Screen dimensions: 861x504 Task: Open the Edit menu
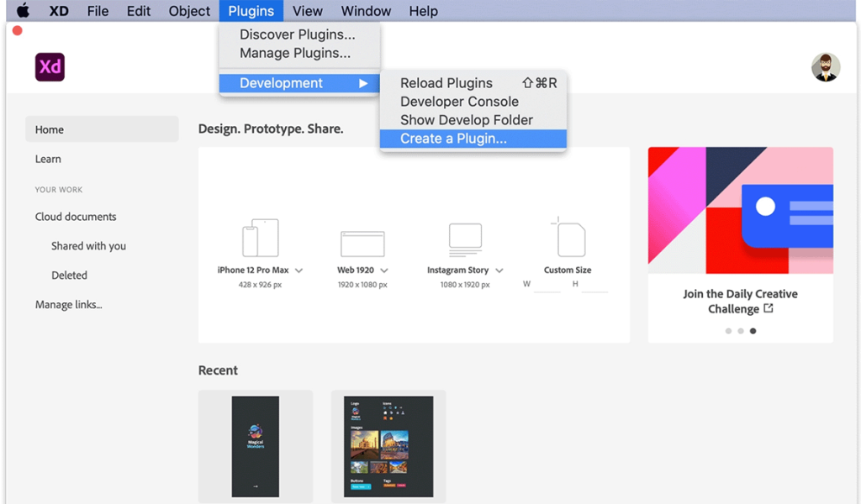[x=139, y=11]
